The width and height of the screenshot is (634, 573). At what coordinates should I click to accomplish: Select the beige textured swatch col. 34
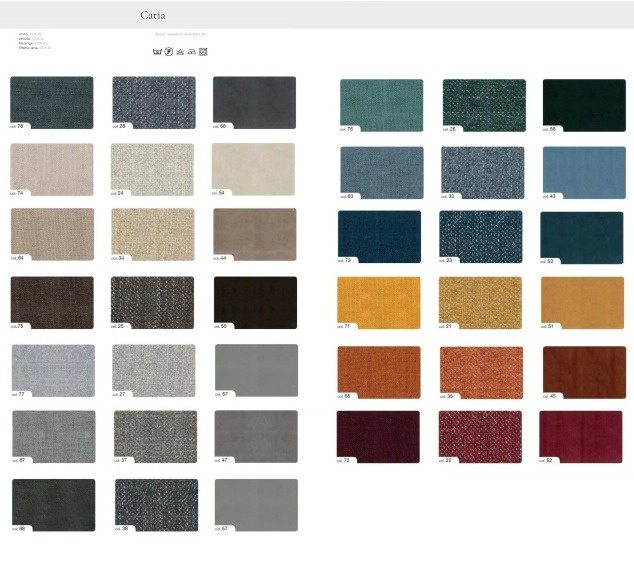point(153,234)
